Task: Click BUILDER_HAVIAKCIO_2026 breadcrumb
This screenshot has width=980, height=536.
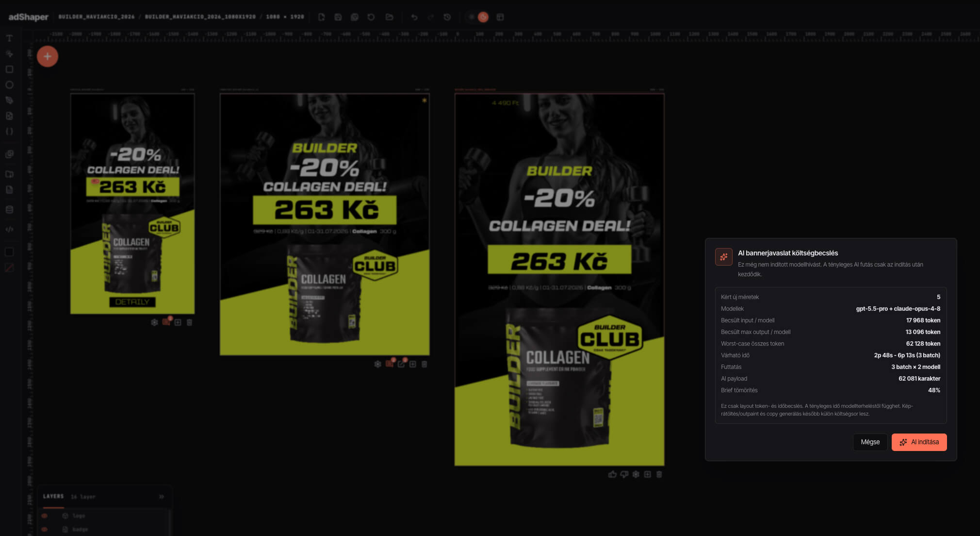Action: pos(97,17)
